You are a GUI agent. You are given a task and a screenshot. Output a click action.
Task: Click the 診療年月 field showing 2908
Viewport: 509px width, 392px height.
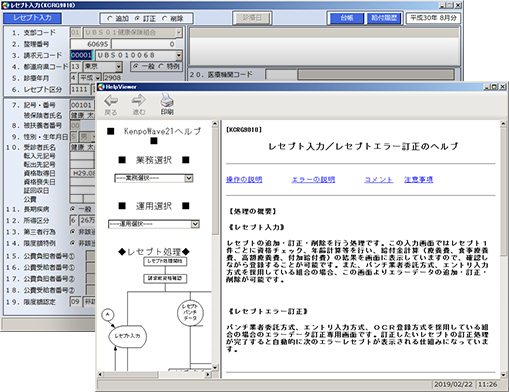(112, 78)
